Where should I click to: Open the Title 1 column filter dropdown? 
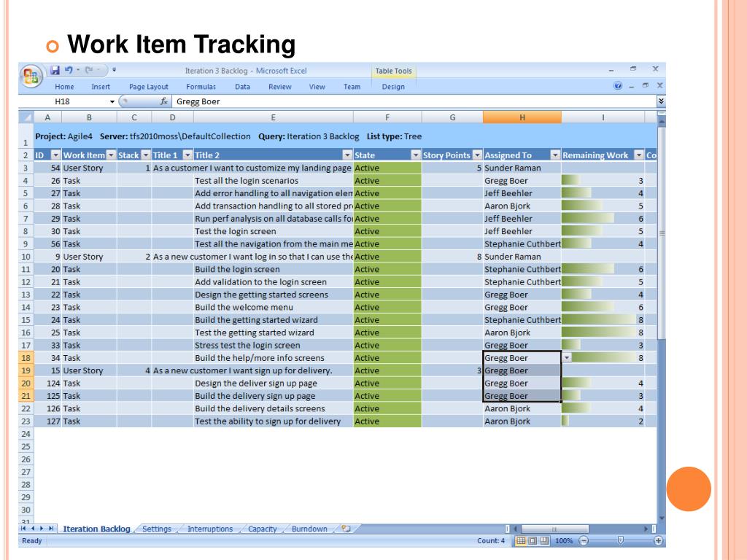pos(187,155)
